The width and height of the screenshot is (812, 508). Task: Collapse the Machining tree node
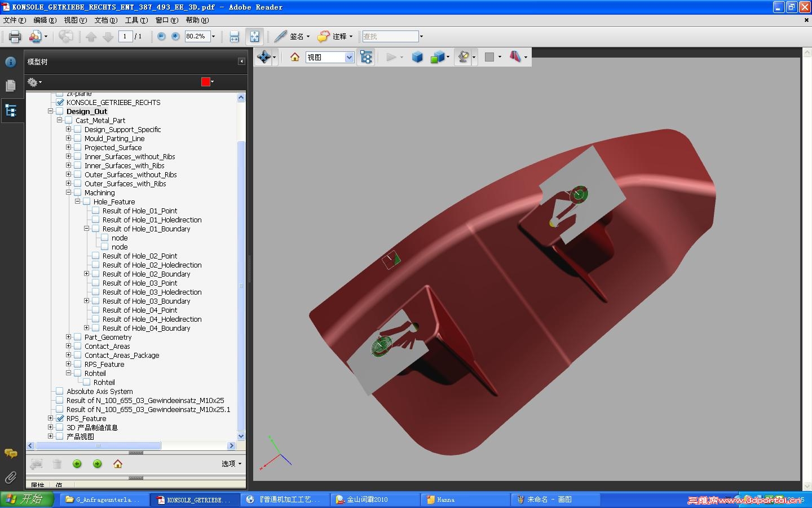[68, 192]
